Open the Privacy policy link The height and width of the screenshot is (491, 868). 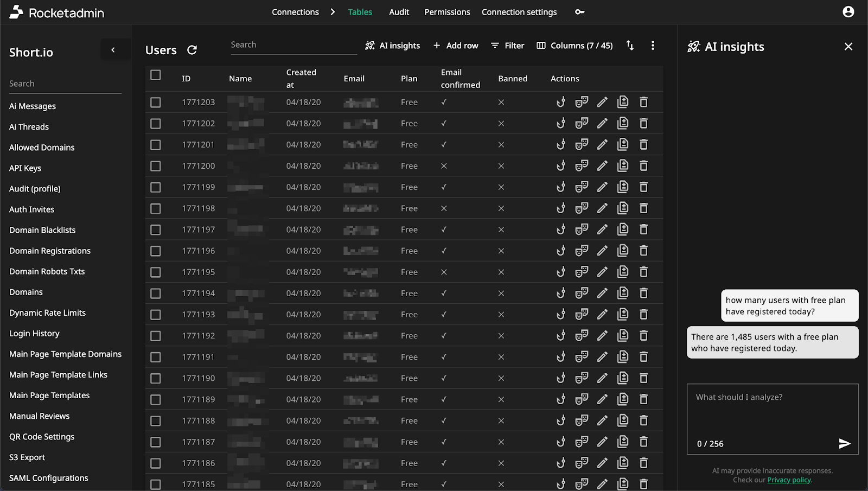pos(788,480)
